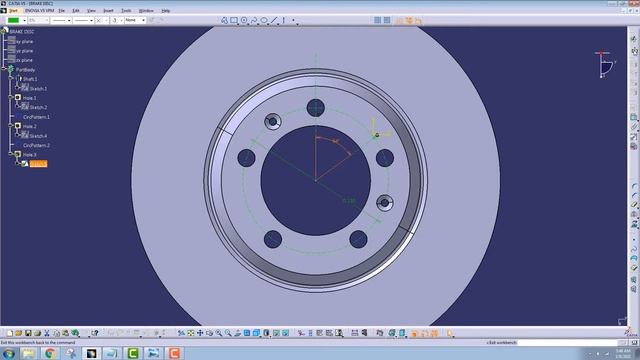Open the File menu
Image resolution: width=640 pixels, height=360 pixels.
click(x=62, y=11)
